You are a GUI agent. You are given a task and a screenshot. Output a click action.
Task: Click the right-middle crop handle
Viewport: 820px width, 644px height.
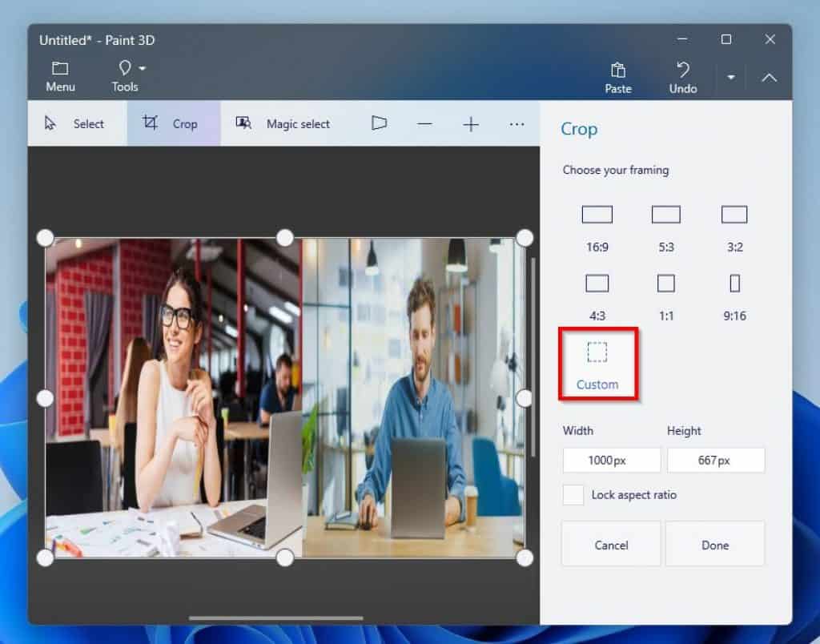(x=524, y=398)
